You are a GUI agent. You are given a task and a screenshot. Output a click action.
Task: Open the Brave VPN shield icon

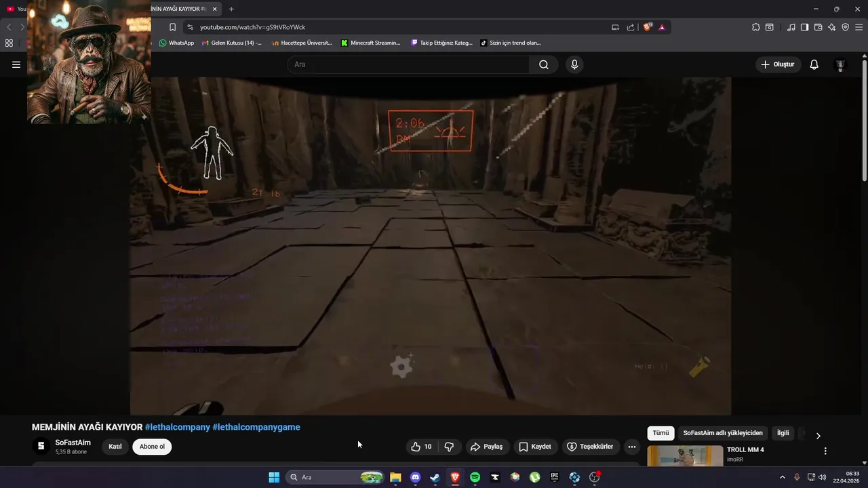[x=846, y=27]
